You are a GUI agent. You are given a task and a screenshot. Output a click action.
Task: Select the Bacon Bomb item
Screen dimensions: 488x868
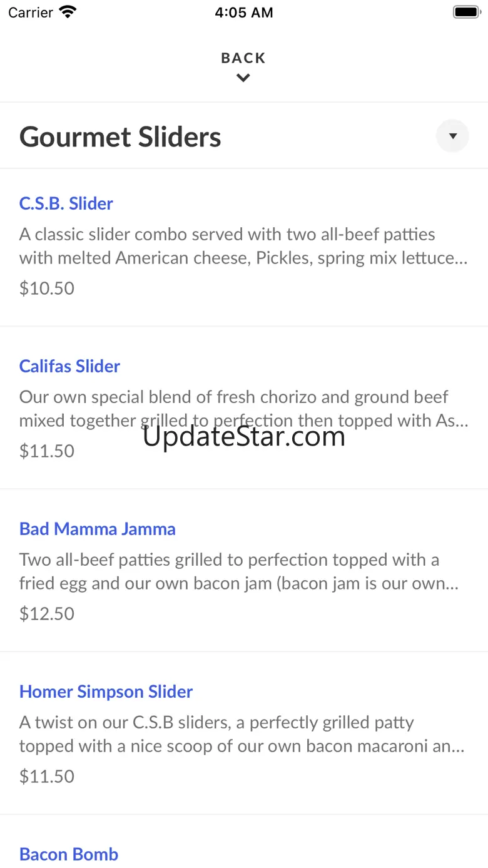tap(69, 854)
